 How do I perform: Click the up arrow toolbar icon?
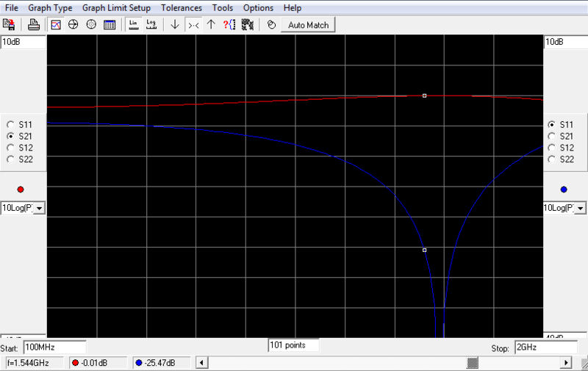pos(211,25)
